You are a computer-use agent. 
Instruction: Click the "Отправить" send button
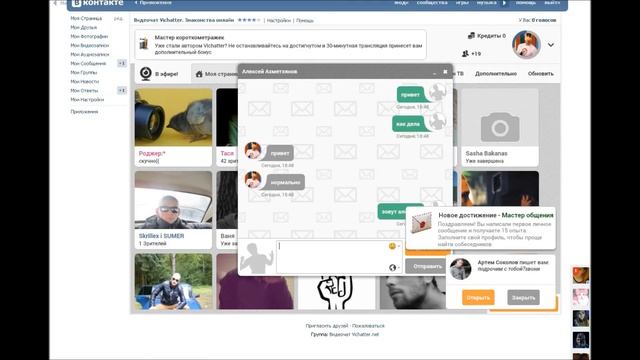click(427, 267)
